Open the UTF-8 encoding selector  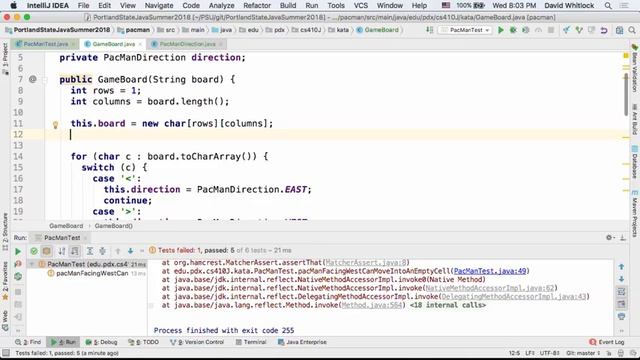tap(550, 353)
